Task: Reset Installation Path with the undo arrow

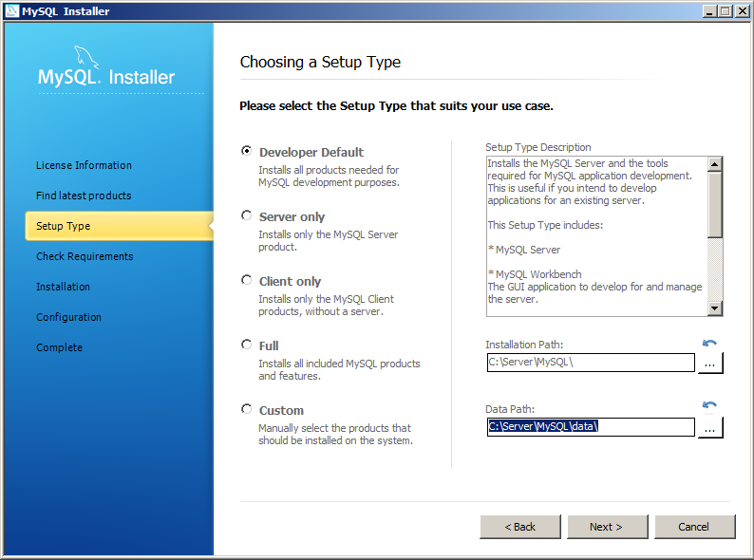Action: click(x=709, y=344)
